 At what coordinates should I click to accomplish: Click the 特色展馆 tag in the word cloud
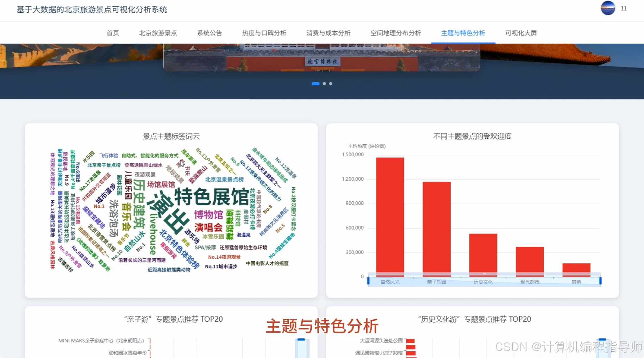pyautogui.click(x=212, y=197)
